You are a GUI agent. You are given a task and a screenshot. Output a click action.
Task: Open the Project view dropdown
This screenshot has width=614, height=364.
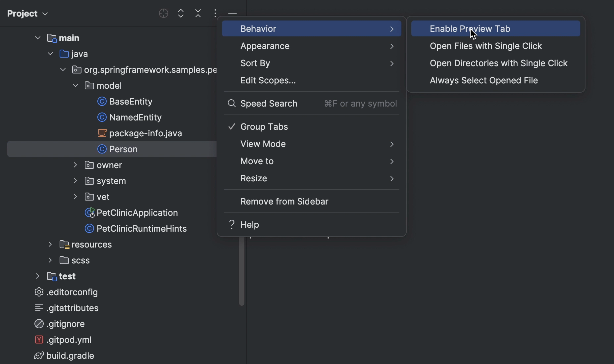pyautogui.click(x=28, y=13)
